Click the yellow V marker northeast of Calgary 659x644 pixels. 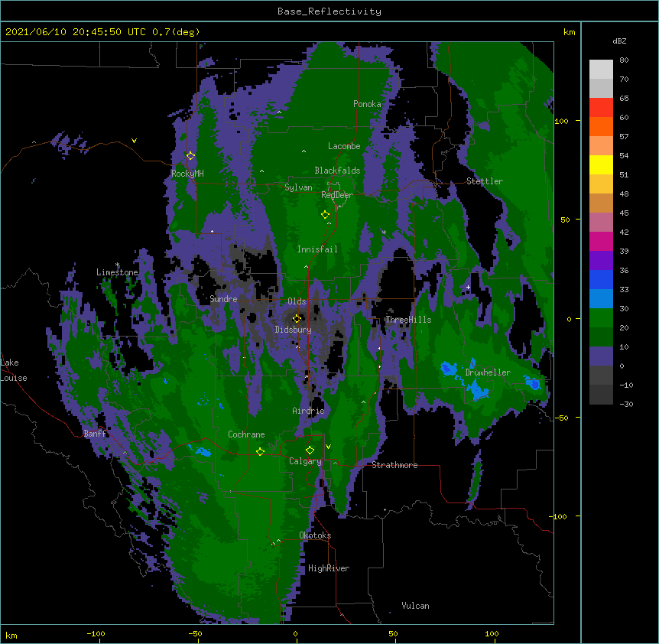pyautogui.click(x=328, y=447)
